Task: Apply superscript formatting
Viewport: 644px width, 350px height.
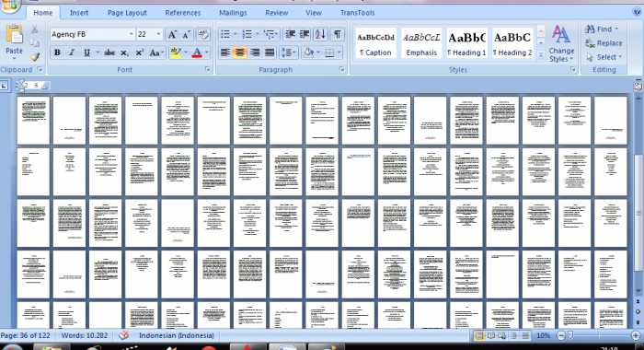Action: 140,52
